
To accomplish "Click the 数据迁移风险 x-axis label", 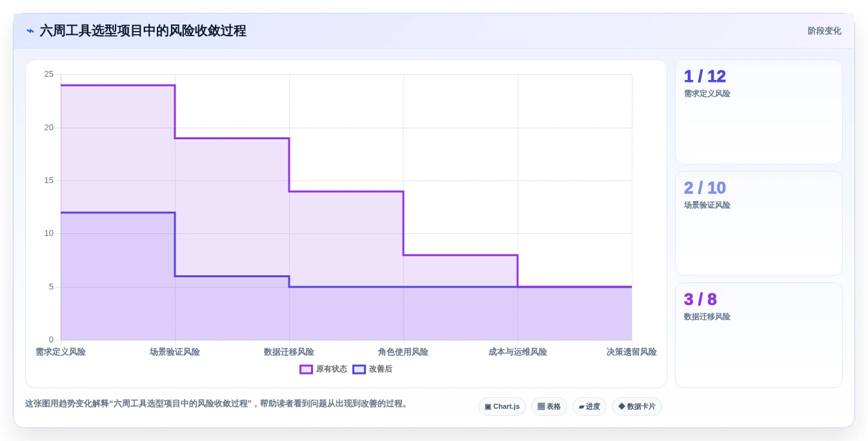I will 289,352.
